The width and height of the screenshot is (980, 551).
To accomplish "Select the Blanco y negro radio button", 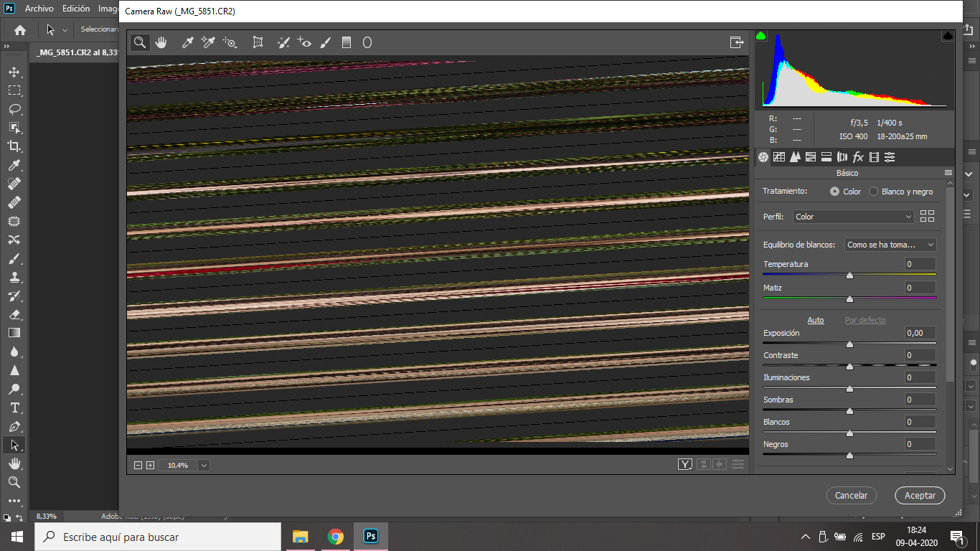I will tap(873, 192).
